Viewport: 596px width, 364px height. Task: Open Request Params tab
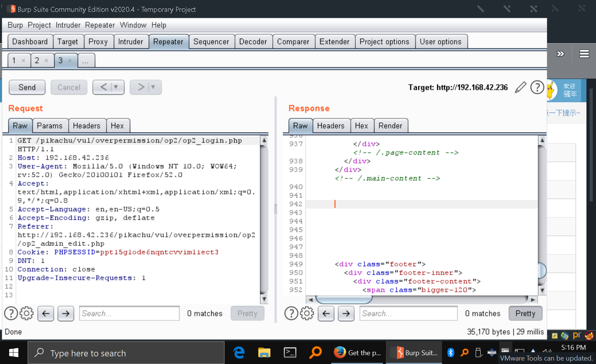pyautogui.click(x=50, y=126)
